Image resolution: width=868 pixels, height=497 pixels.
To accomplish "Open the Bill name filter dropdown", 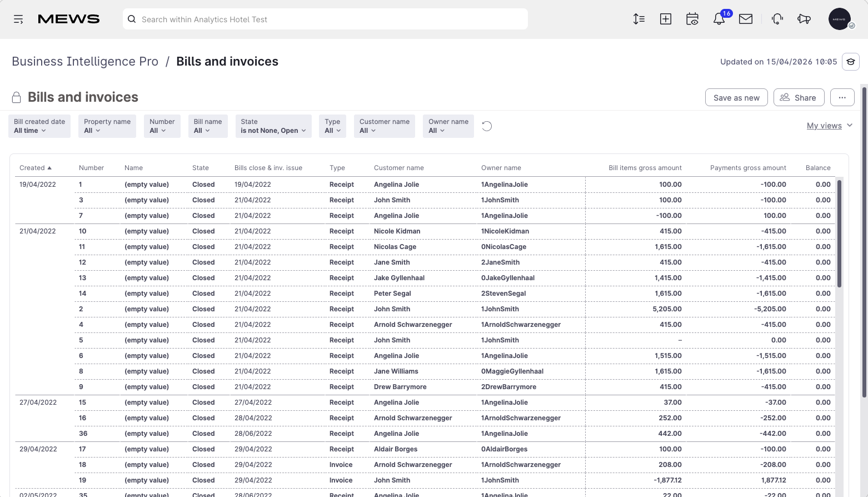I will pyautogui.click(x=208, y=126).
